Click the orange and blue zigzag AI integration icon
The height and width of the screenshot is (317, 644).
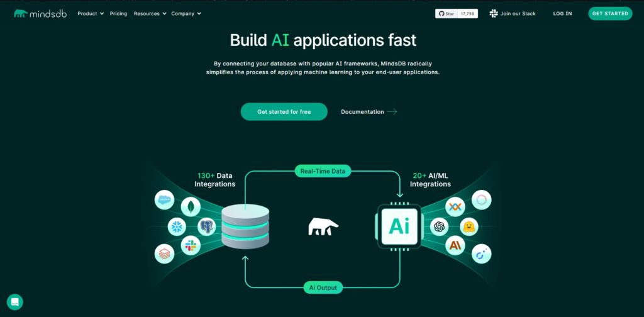455,206
